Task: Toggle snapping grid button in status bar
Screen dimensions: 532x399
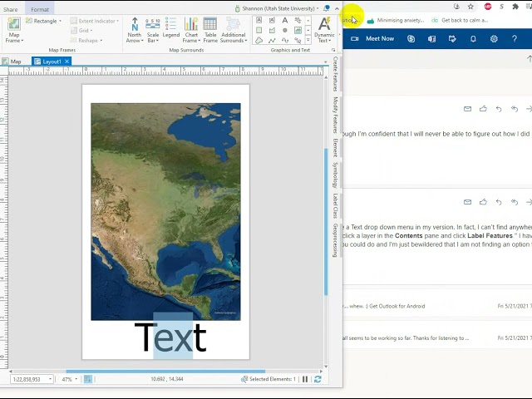Action: [88, 379]
